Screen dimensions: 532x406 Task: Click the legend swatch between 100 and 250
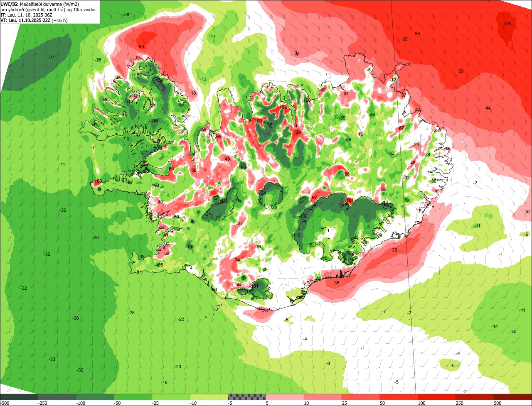(x=436, y=397)
